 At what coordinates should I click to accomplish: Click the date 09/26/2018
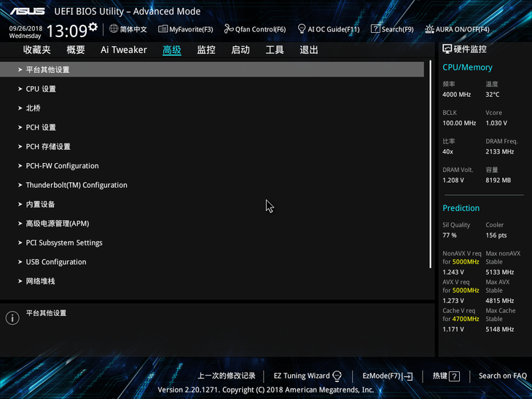click(26, 28)
